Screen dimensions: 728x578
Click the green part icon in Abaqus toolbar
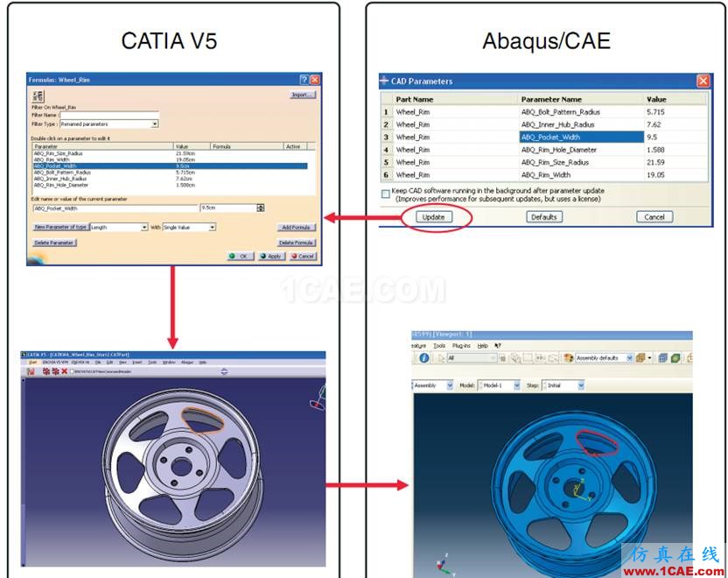tap(675, 358)
